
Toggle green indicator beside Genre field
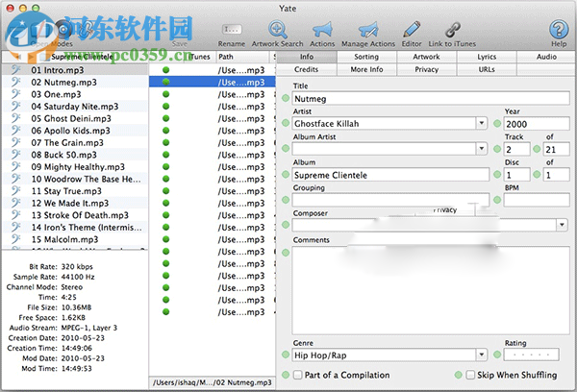pos(286,355)
